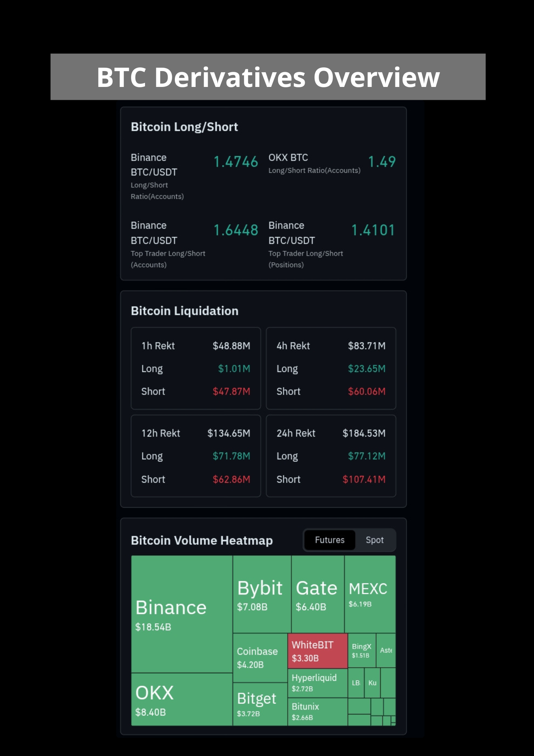Screen dimensions: 534x756
Task: Select the Ku heatmap tile
Action: [x=372, y=683]
